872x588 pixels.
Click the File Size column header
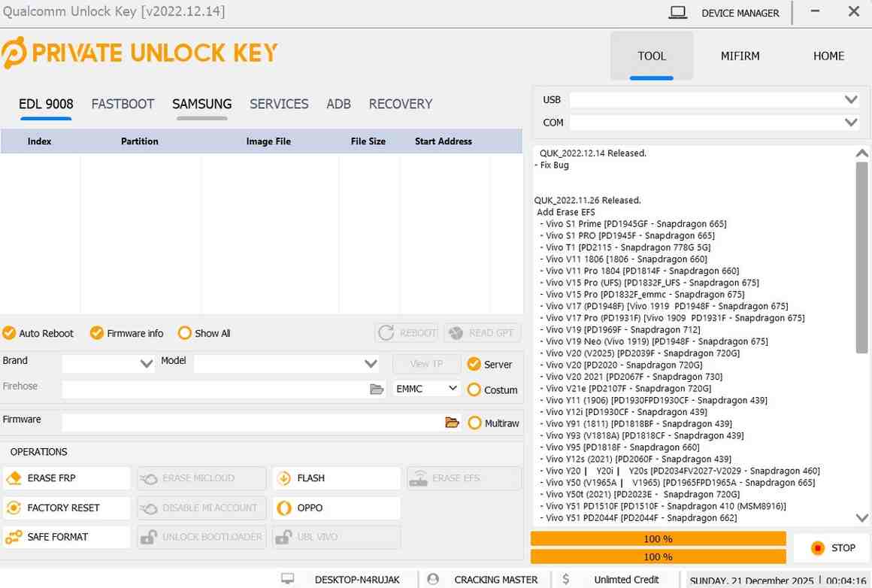point(368,141)
